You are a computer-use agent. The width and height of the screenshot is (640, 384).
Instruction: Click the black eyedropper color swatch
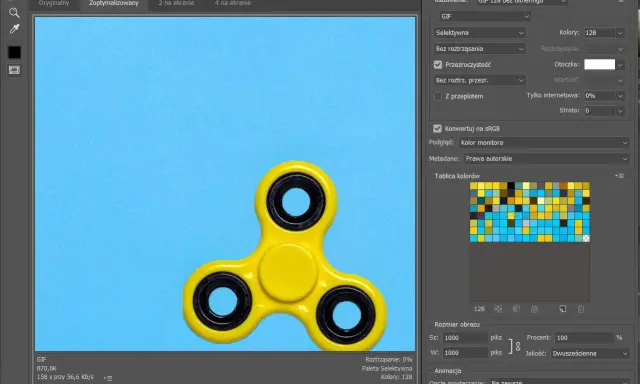pyautogui.click(x=14, y=52)
